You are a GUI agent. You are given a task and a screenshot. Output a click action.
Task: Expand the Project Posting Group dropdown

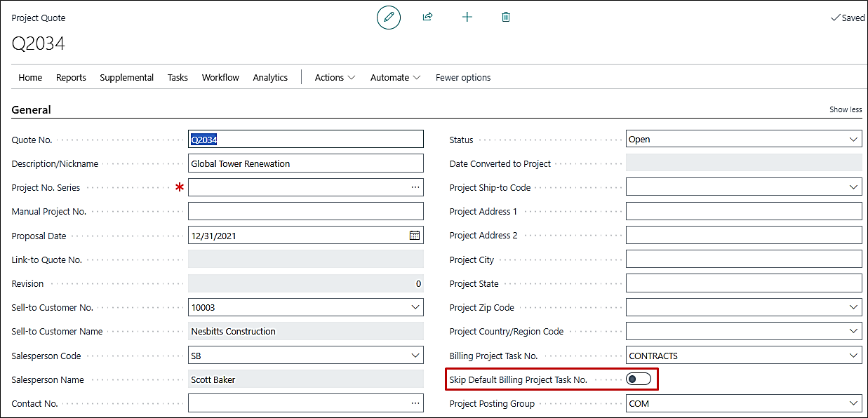click(x=853, y=403)
